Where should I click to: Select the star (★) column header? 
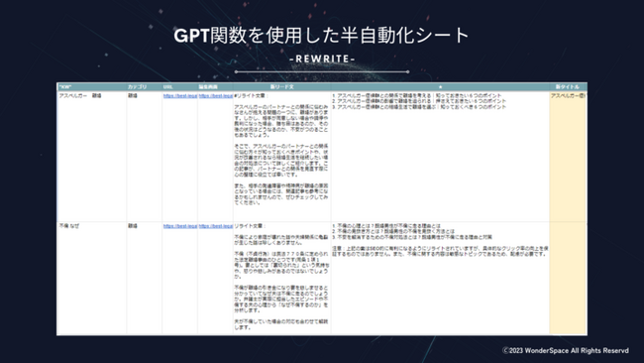coord(440,87)
